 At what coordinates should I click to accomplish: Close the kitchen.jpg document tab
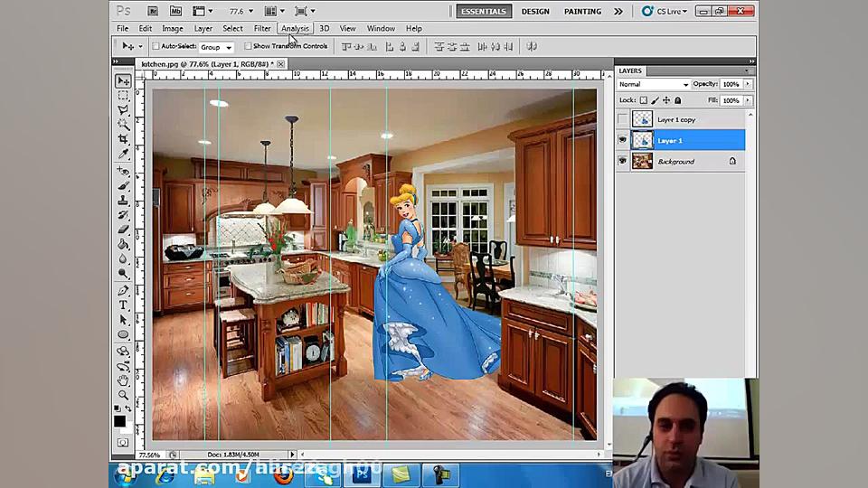(280, 64)
